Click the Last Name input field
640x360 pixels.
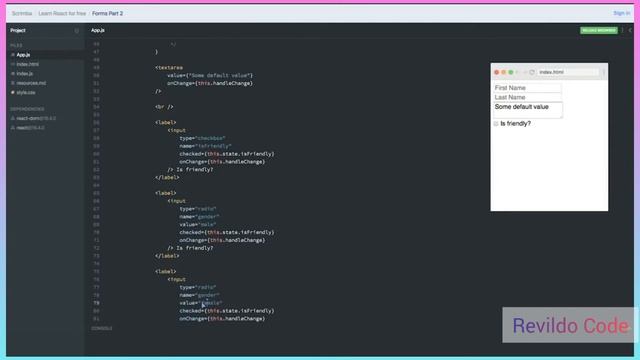click(x=527, y=97)
